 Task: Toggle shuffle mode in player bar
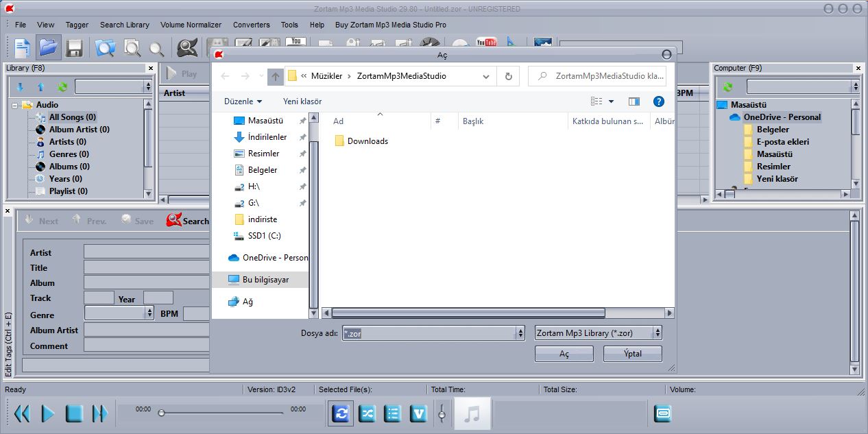pos(367,413)
